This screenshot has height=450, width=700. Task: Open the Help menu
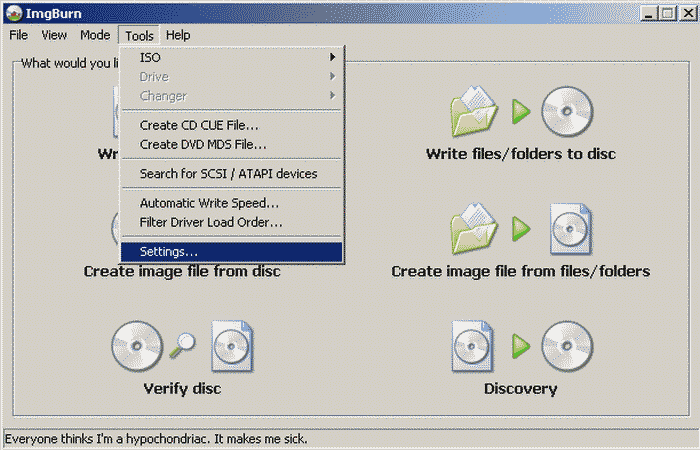click(178, 35)
